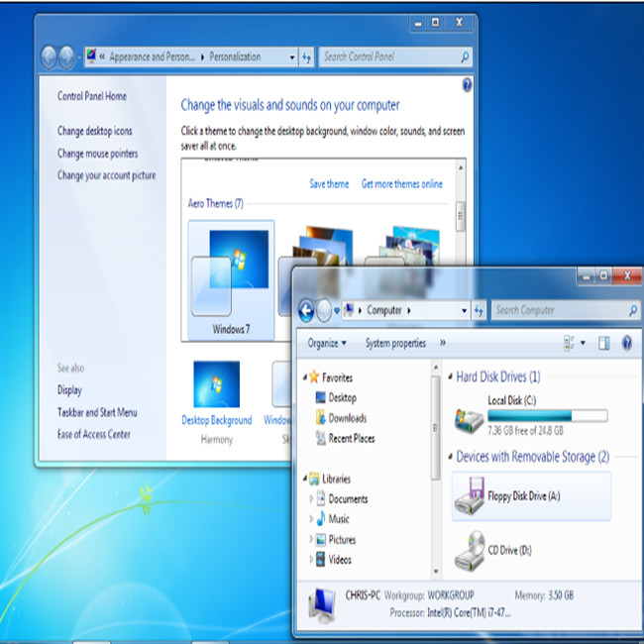The height and width of the screenshot is (644, 644).
Task: Open Computer address bar dropdown arrow
Action: coord(464,310)
